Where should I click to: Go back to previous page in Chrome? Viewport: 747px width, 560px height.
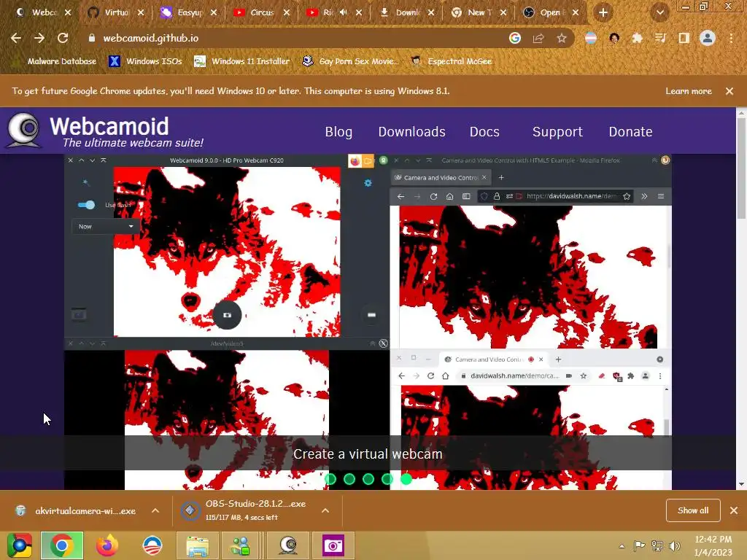16,38
